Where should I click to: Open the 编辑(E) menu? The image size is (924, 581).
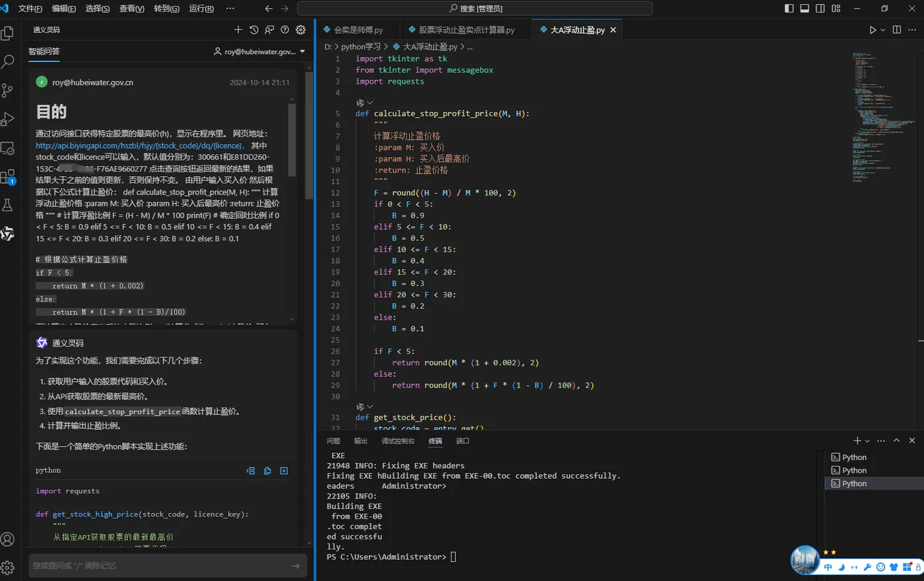tap(64, 9)
